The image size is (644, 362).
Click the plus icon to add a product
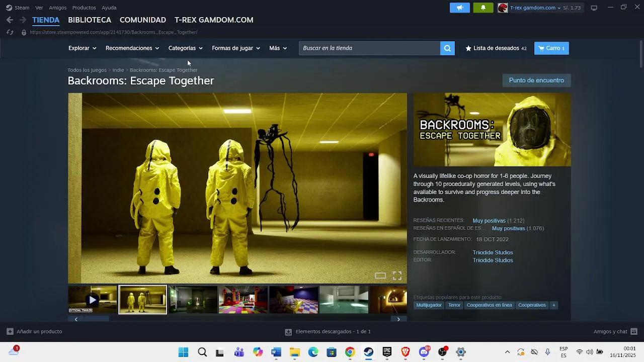point(10,331)
